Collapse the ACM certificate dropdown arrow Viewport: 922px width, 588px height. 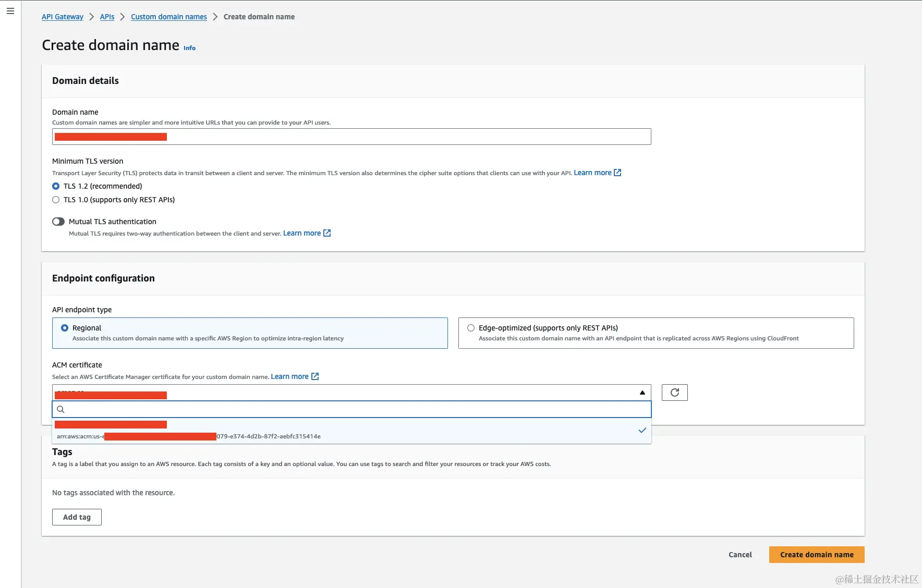642,393
